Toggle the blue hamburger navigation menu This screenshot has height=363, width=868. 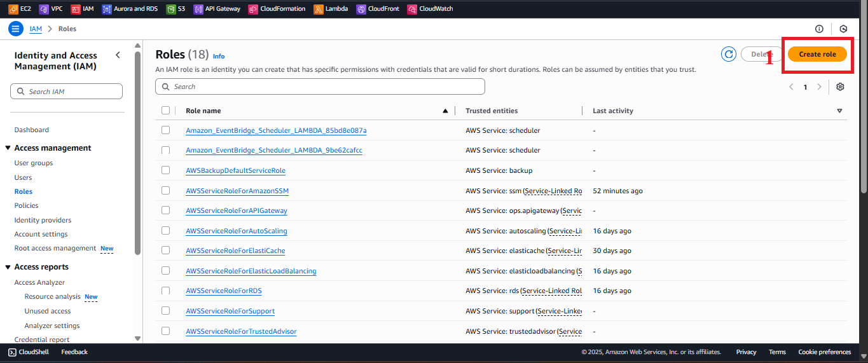[16, 29]
